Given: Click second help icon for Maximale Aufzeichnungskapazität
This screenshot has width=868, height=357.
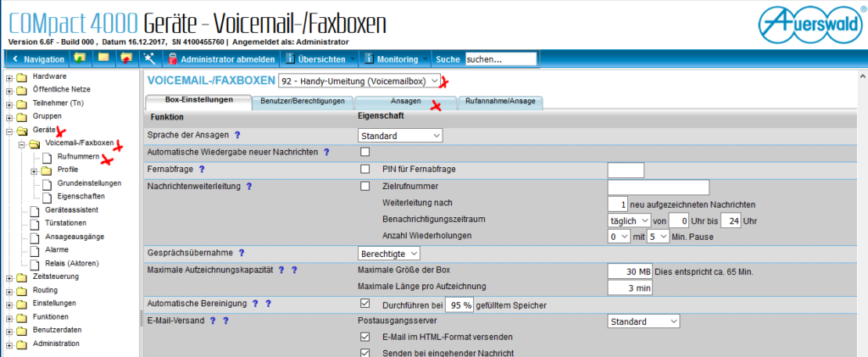Looking at the screenshot, I should (x=294, y=271).
